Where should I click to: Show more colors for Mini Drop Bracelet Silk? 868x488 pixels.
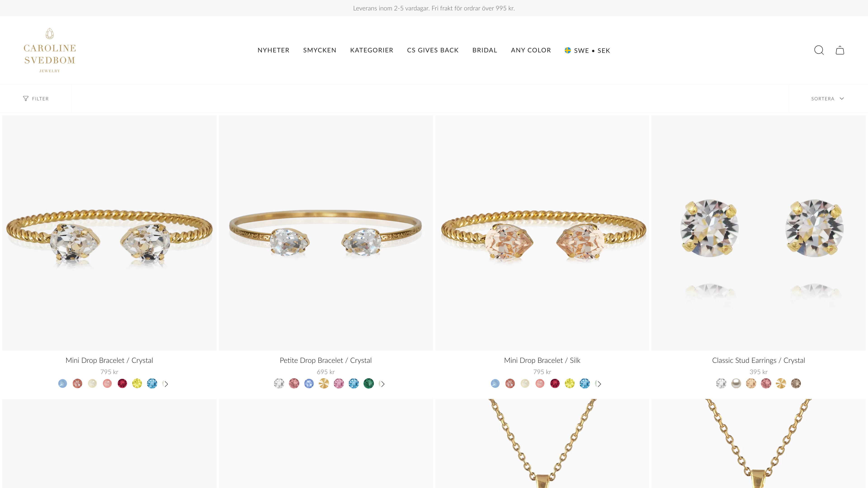[x=599, y=384]
